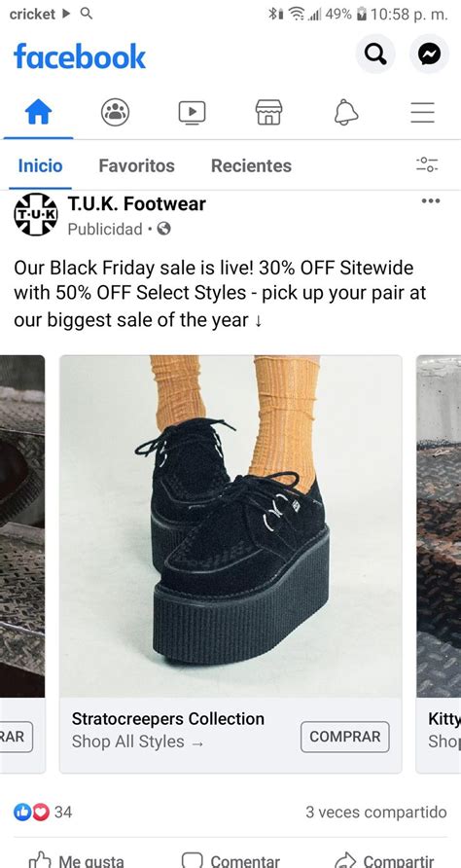
Task: Switch to the Recientes tab
Action: click(x=251, y=165)
